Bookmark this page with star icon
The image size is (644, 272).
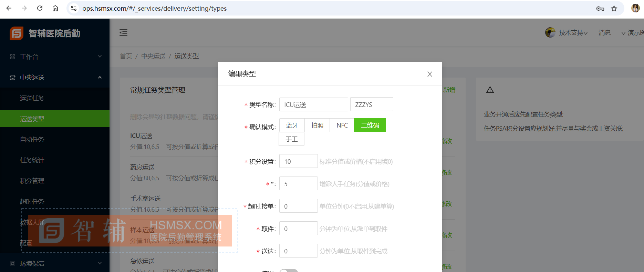click(x=614, y=9)
